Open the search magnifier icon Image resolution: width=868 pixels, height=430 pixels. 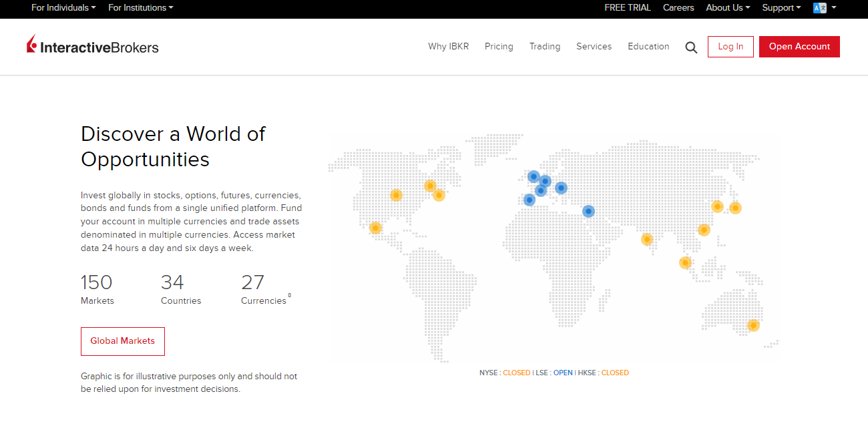[x=691, y=47]
